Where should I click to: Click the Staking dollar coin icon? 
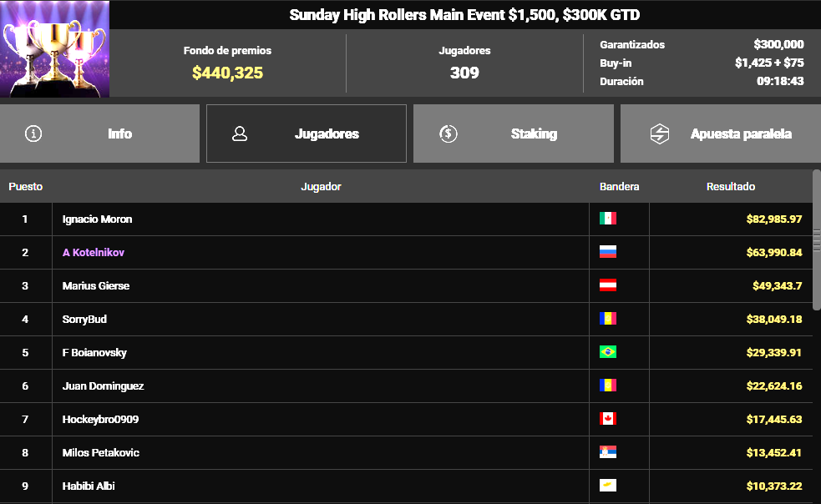pyautogui.click(x=449, y=134)
